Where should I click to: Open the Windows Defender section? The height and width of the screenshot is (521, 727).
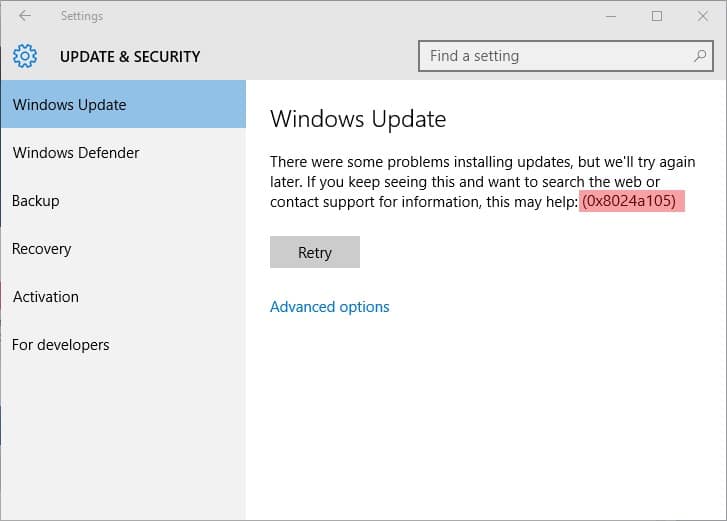[x=123, y=152]
